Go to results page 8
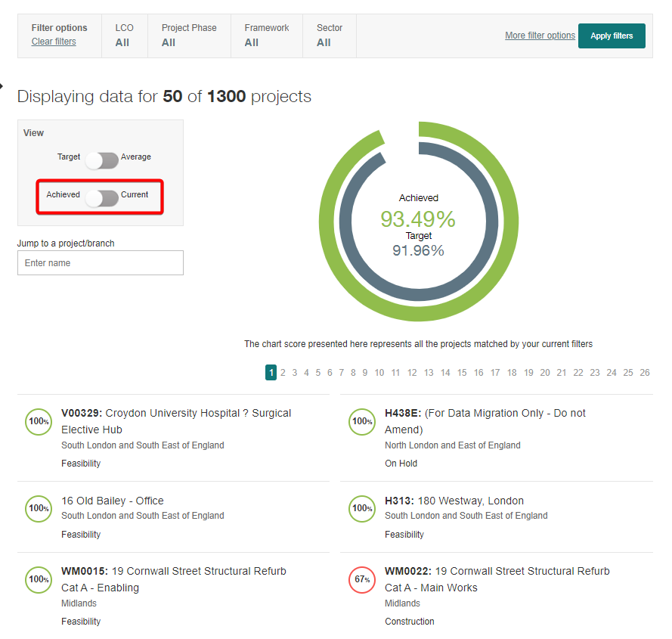 coord(353,373)
